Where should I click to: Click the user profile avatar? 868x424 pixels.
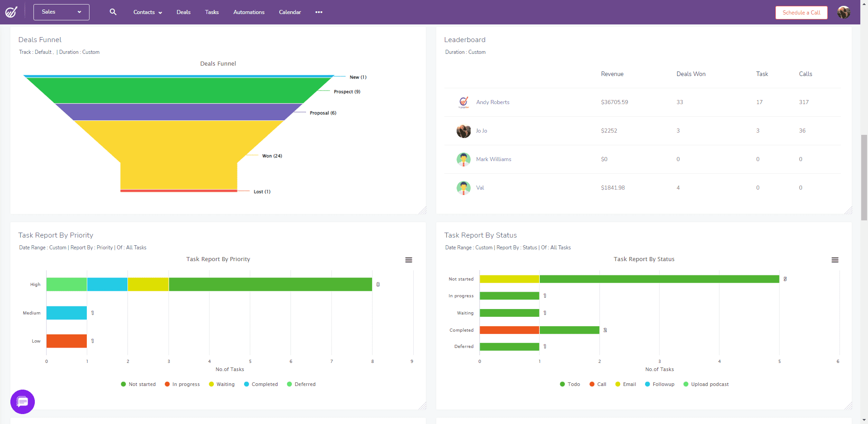(x=844, y=12)
